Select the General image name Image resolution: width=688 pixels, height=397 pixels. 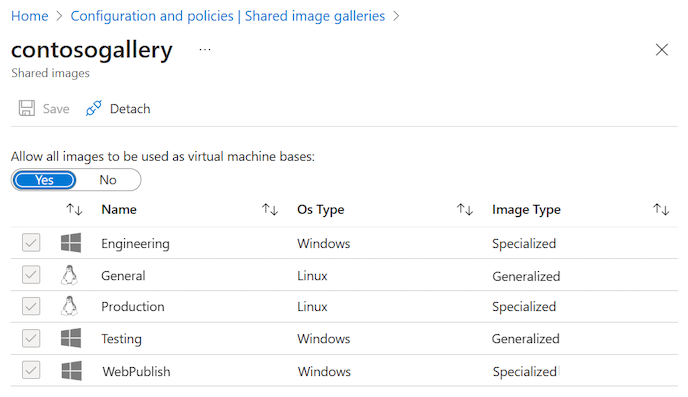pos(123,275)
